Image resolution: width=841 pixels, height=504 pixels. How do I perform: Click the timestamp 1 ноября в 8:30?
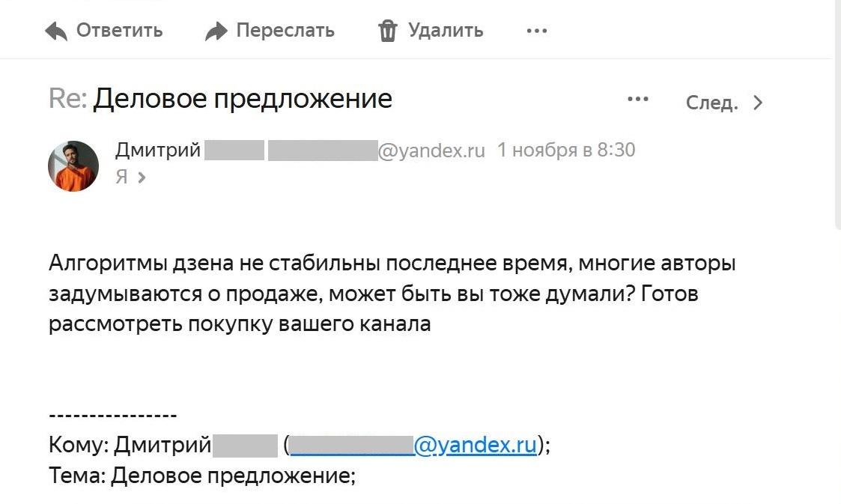565,149
